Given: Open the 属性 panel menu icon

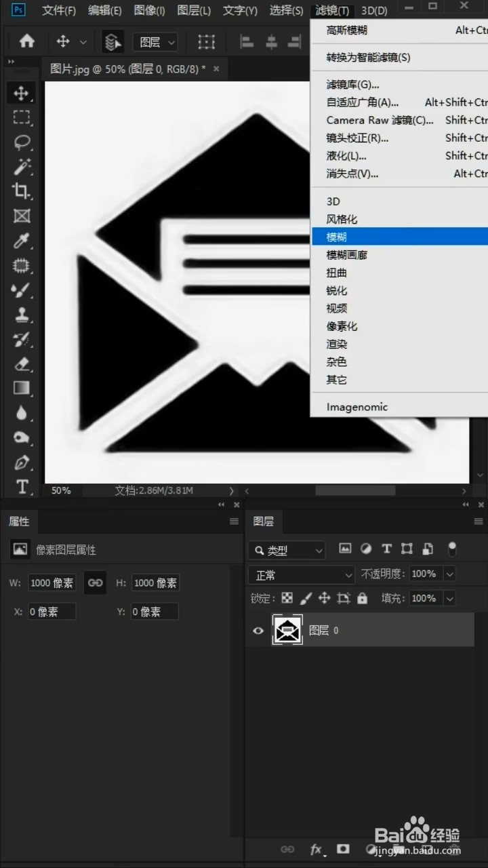Looking at the screenshot, I should [234, 521].
